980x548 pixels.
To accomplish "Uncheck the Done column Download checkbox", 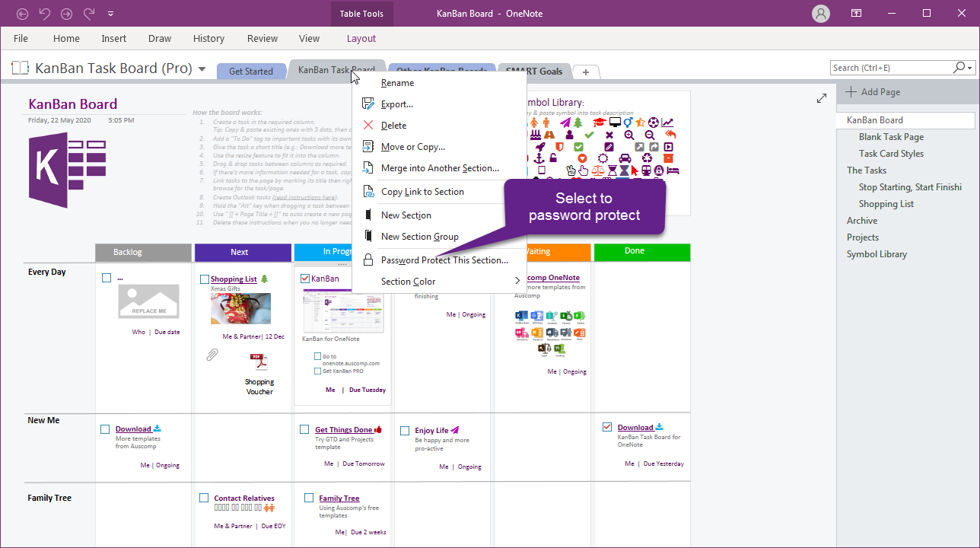I will click(606, 427).
